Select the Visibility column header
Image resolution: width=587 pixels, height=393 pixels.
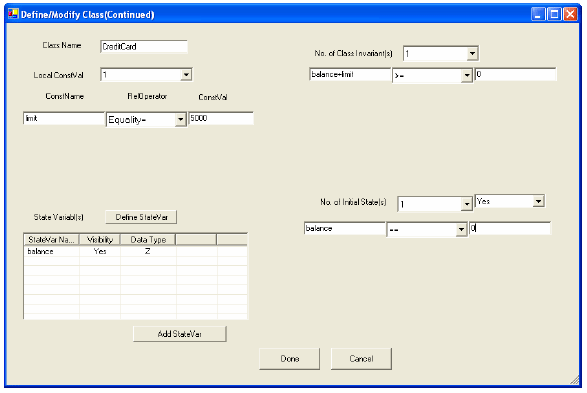pos(100,240)
